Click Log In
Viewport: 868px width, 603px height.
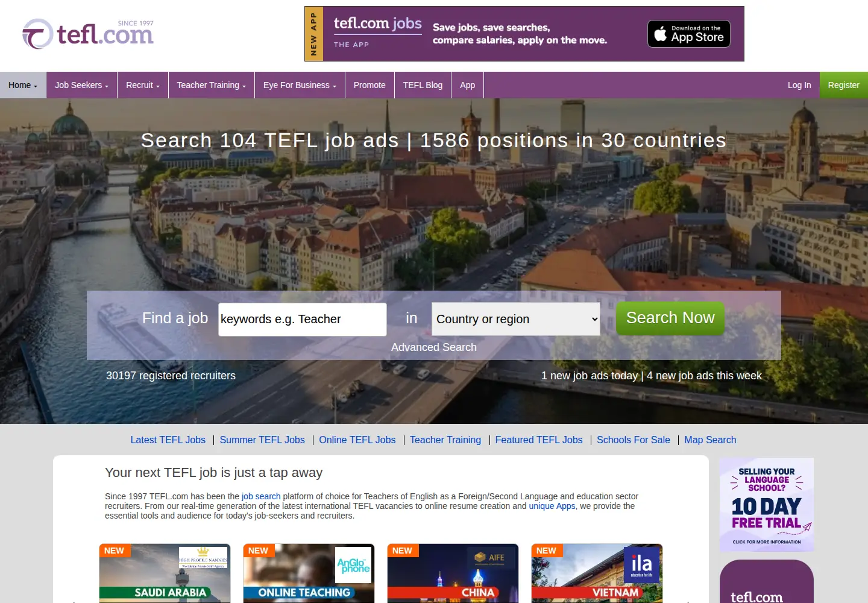(799, 85)
